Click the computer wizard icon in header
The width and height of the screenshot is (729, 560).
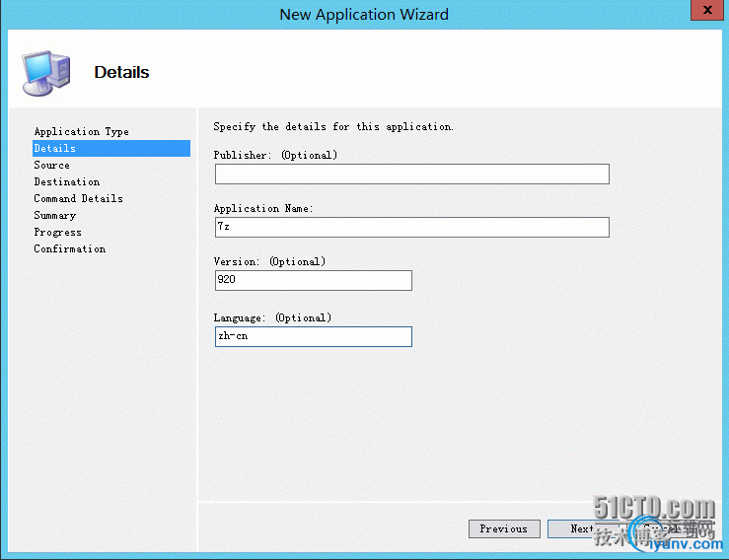point(46,73)
